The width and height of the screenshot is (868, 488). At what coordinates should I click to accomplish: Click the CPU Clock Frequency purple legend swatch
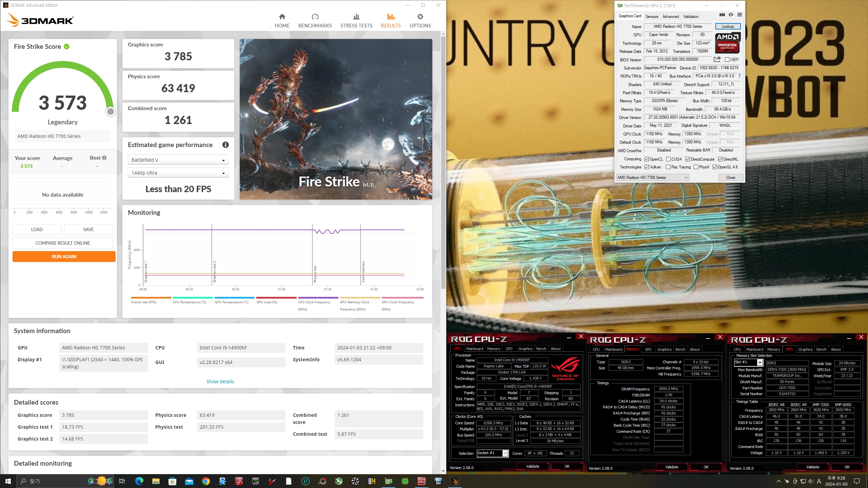pyautogui.click(x=318, y=298)
